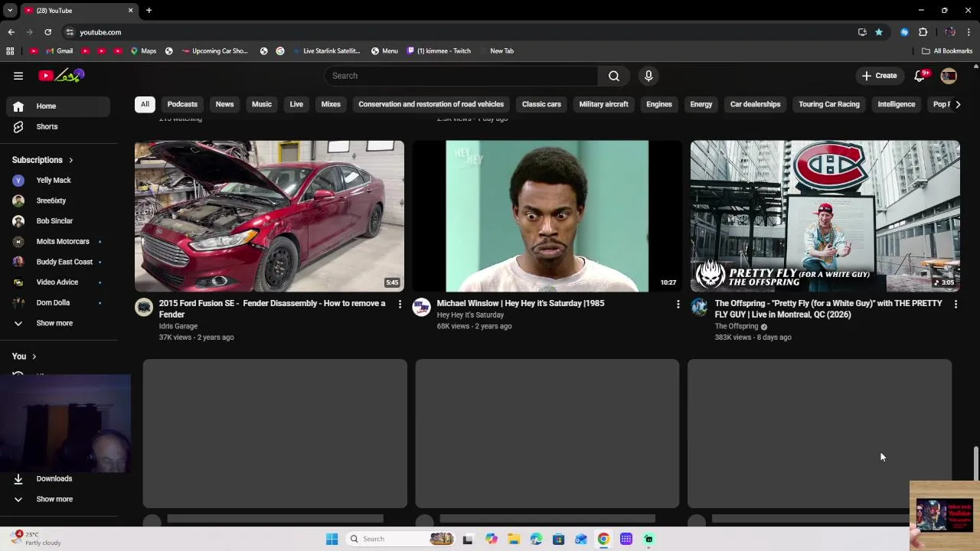
Task: Open the Windows Start menu
Action: click(332, 539)
